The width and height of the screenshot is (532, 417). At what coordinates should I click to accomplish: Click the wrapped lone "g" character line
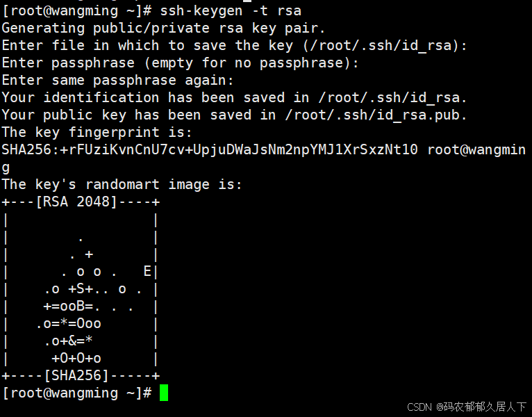(6, 167)
